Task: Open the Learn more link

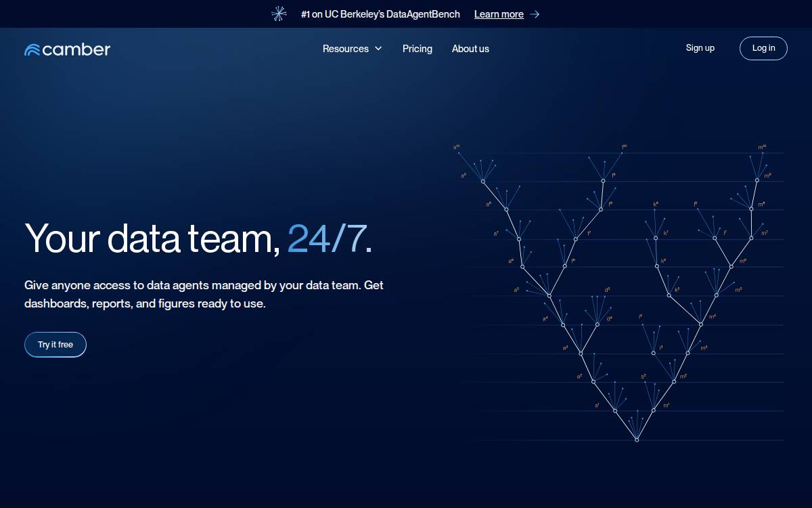Action: [x=499, y=14]
